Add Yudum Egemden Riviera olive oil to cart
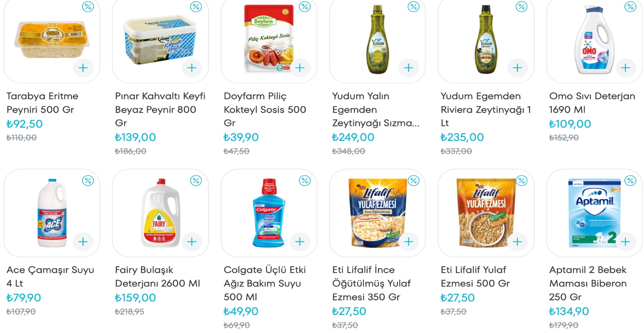644x333 pixels. click(517, 68)
